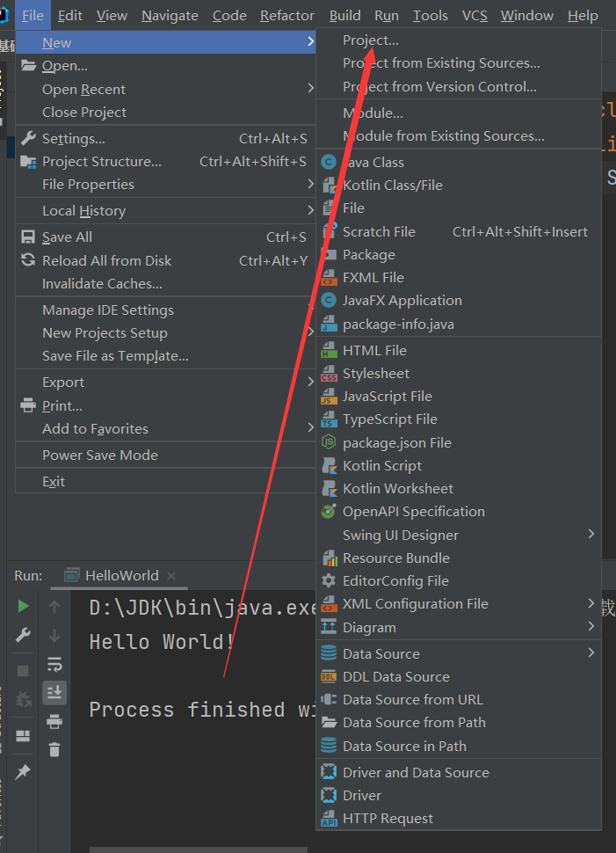Expand Diagram submenu
Image resolution: width=616 pixels, height=853 pixels.
pyautogui.click(x=459, y=628)
